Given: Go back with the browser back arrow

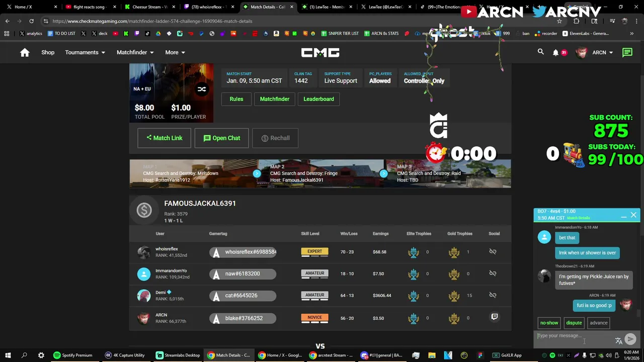Looking at the screenshot, I should 8,21.
